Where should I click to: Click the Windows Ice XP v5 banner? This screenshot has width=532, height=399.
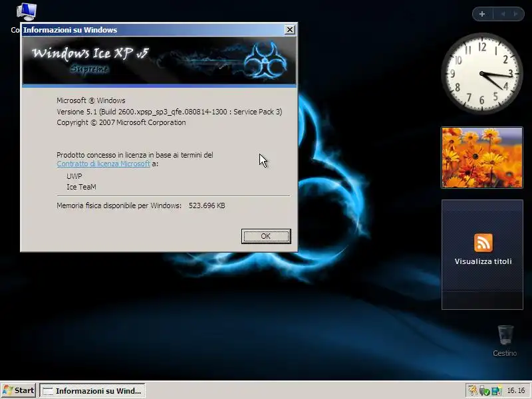tap(159, 61)
